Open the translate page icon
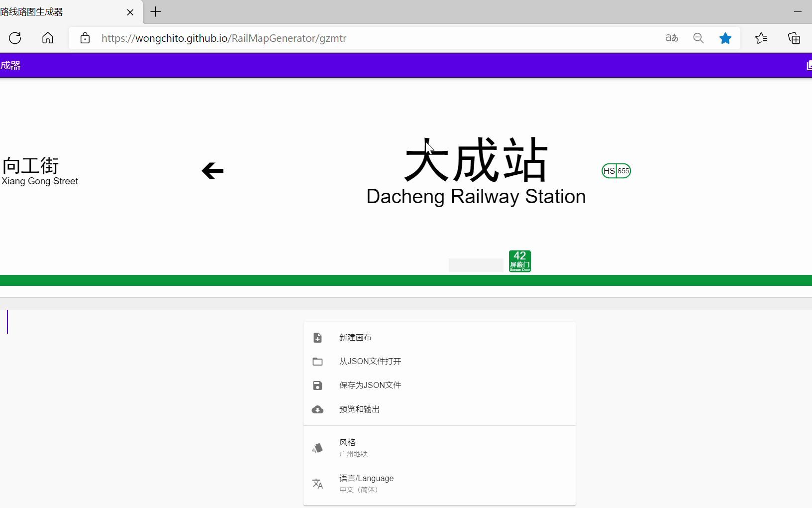 tap(672, 38)
